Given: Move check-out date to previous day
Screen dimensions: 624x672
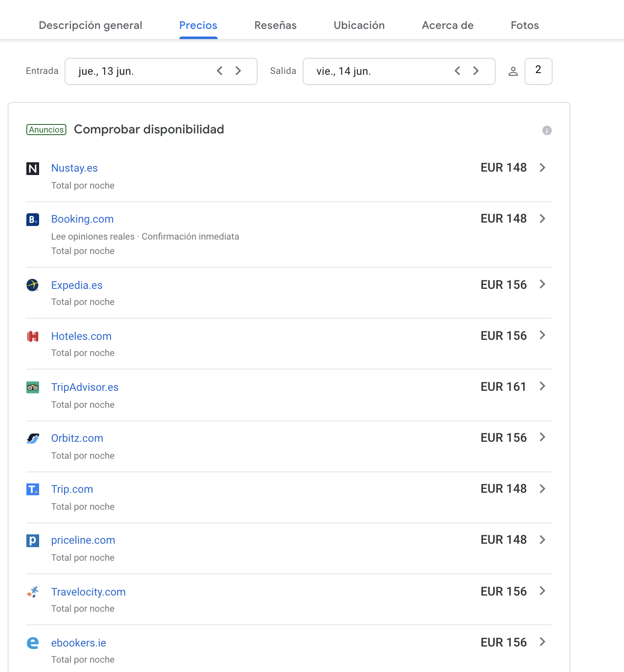Looking at the screenshot, I should (x=457, y=71).
